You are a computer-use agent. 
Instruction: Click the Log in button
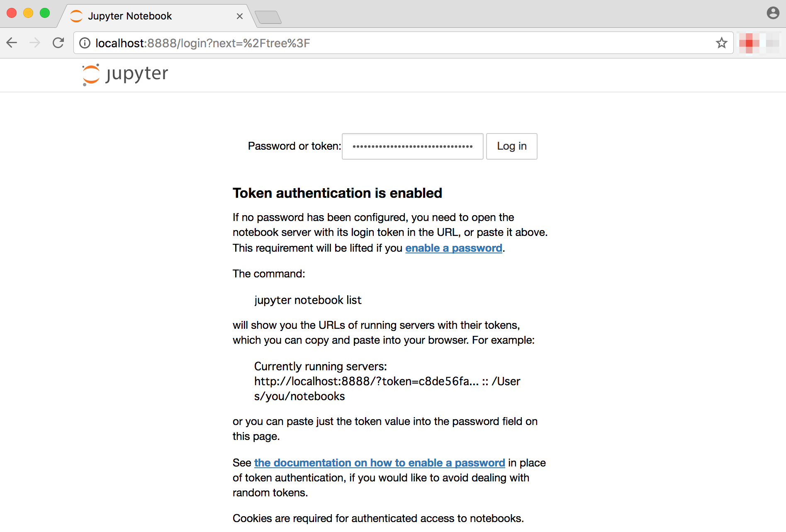coord(511,146)
